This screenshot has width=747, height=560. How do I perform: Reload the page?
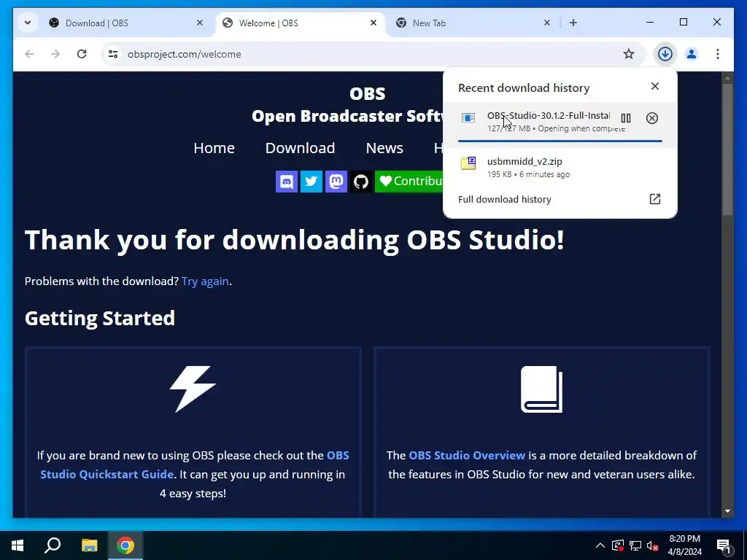pos(82,54)
